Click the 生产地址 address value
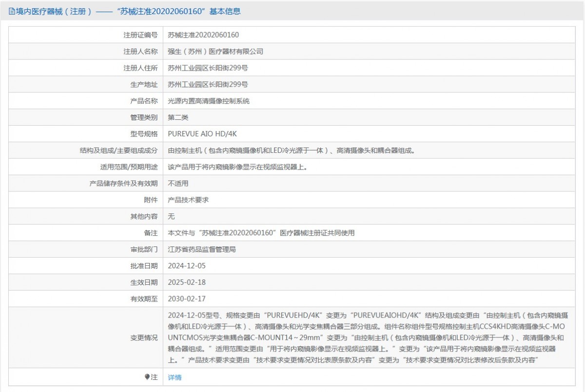This screenshot has height=392, width=585. (x=208, y=85)
